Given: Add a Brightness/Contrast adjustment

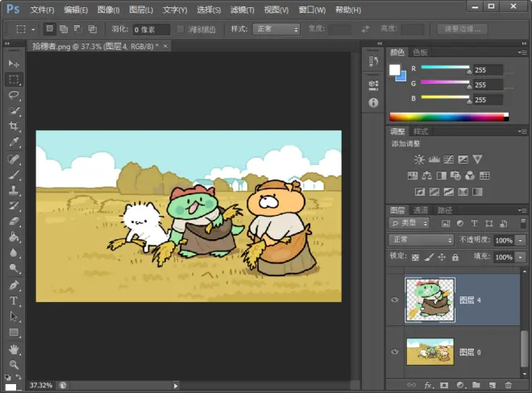Looking at the screenshot, I should (419, 159).
